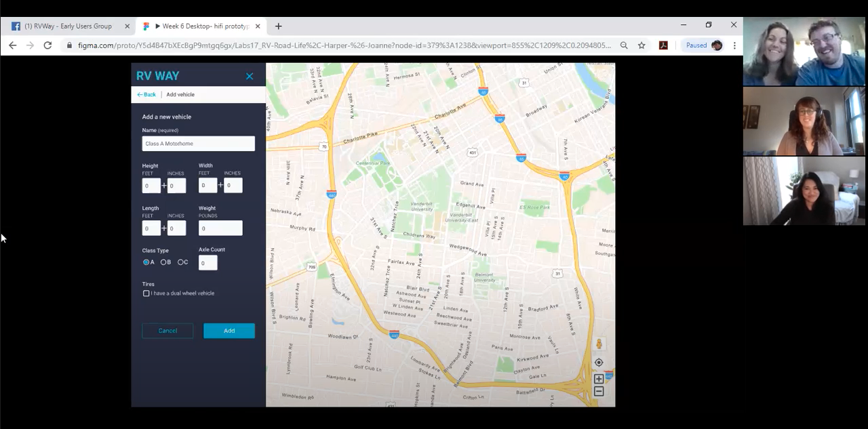Viewport: 868px width, 429px height.
Task: Select the middle video participant thumbnail
Action: [804, 121]
